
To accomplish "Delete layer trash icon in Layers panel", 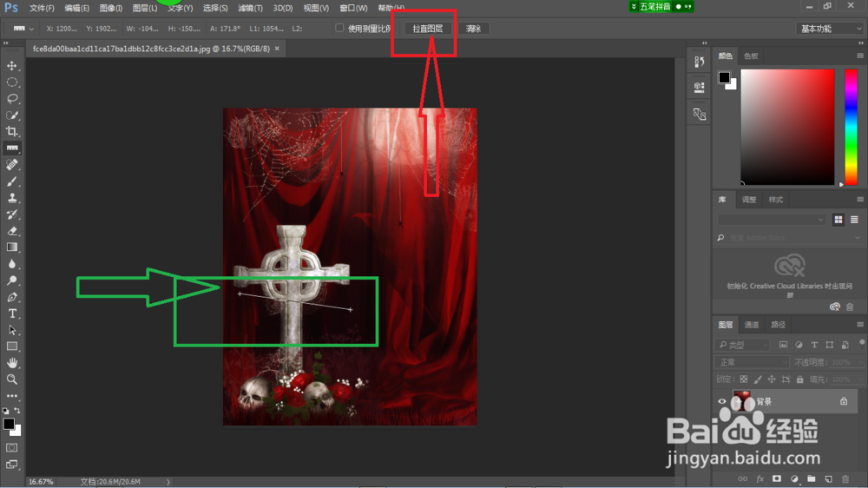I will pyautogui.click(x=845, y=478).
